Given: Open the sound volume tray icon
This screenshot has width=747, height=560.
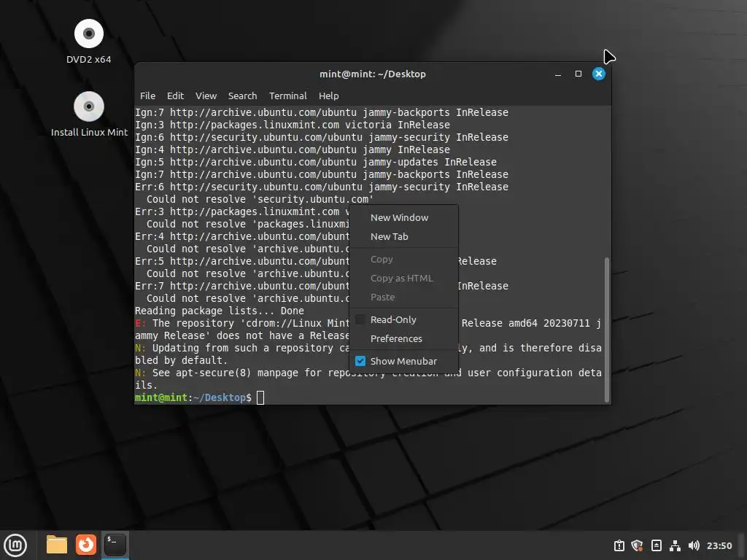Looking at the screenshot, I should pos(694,545).
